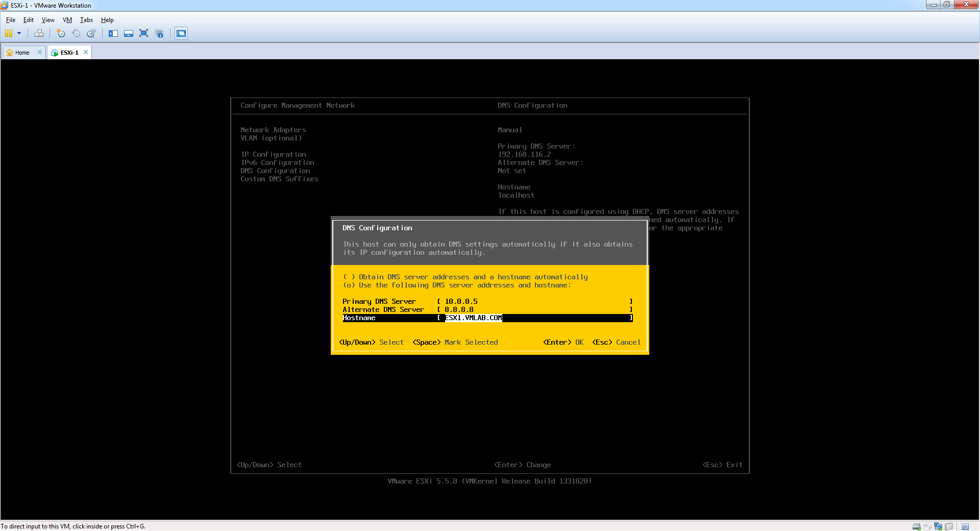Click Enter OK in the DNS dialog
Viewport: 980px width, 531px height.
(x=563, y=342)
